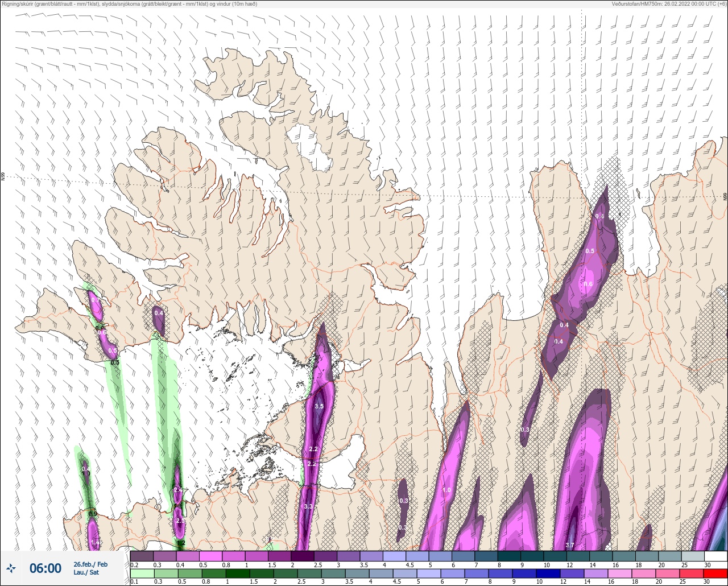Image resolution: width=728 pixels, height=586 pixels.
Task: Click the dark teal 8 swatch in upper legend
Action: click(508, 556)
